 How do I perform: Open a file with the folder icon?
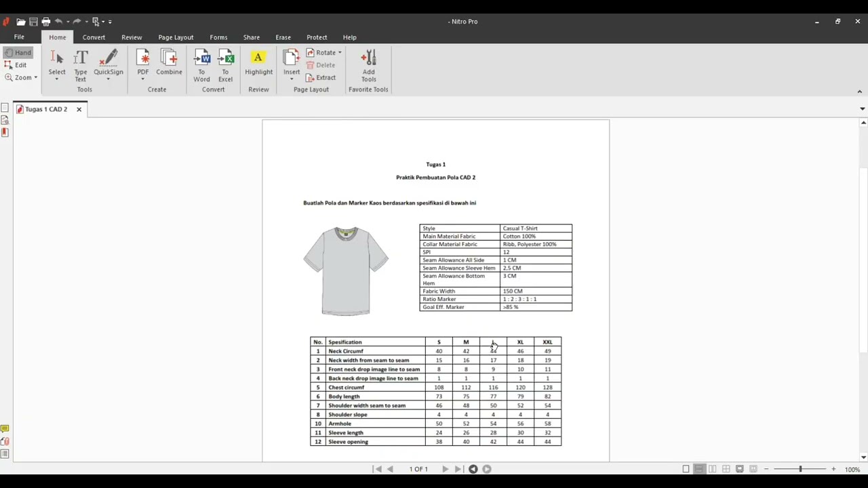coord(20,22)
